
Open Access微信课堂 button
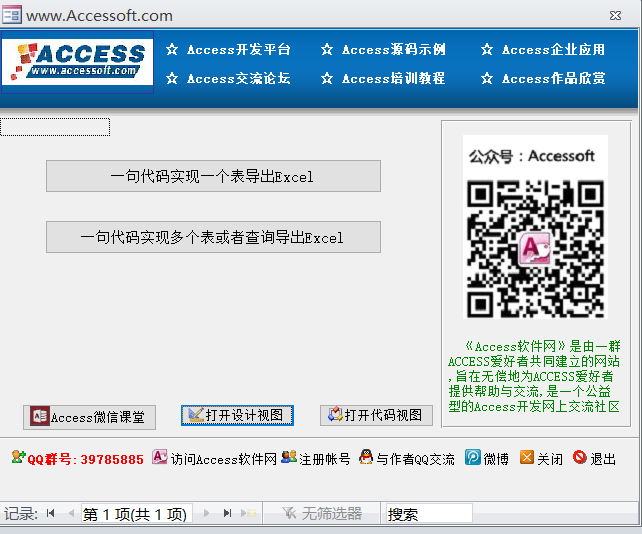click(89, 417)
